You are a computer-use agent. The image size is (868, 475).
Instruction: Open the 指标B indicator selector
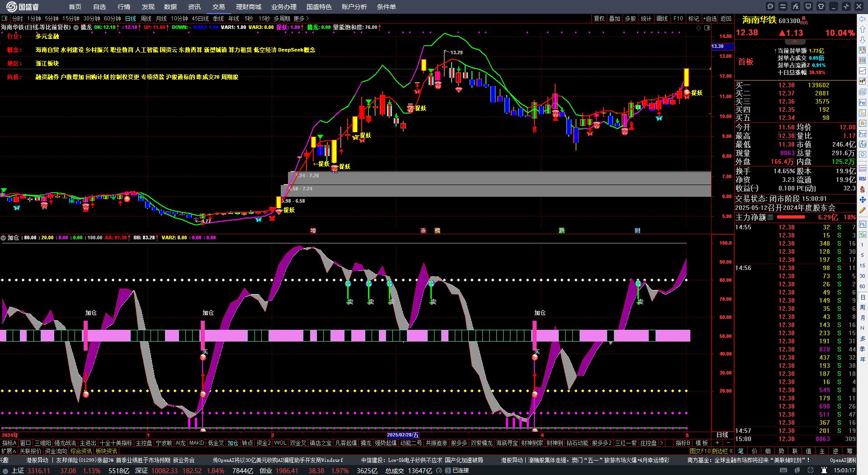pyautogui.click(x=683, y=443)
